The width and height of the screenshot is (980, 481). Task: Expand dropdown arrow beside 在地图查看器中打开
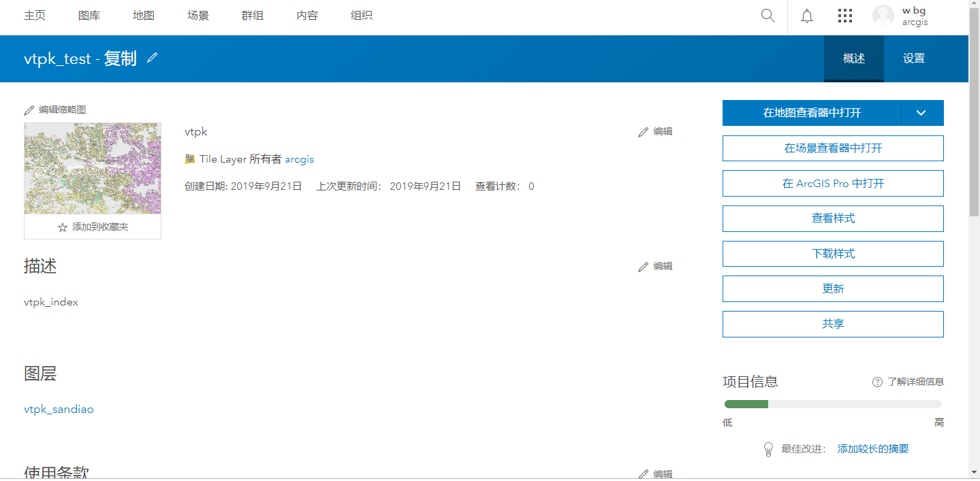point(922,113)
